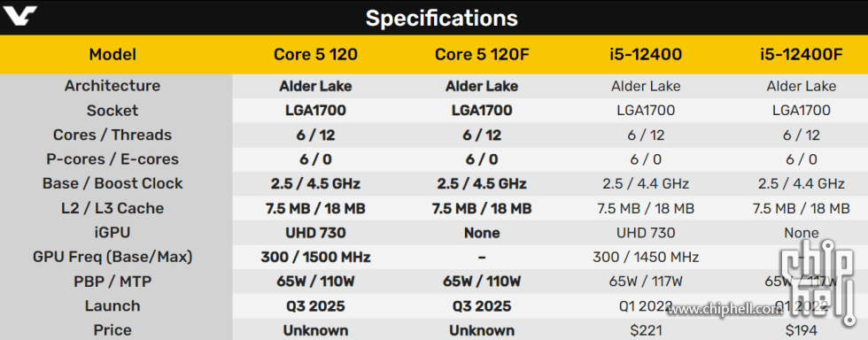Click the 300 / 1500 MHz GPU frequency cell
Image resolution: width=868 pixels, height=340 pixels.
tap(315, 257)
